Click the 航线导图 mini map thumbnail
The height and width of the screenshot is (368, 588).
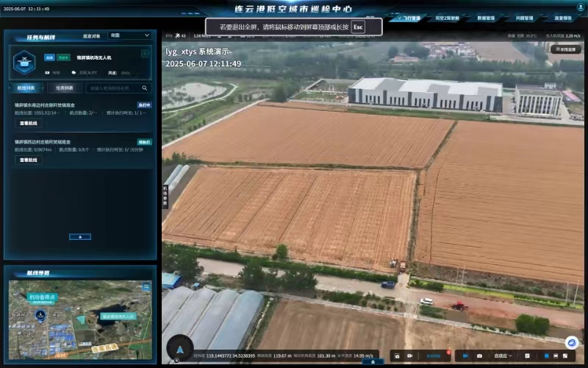pos(80,320)
